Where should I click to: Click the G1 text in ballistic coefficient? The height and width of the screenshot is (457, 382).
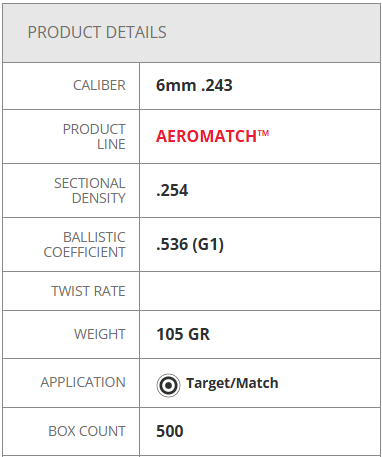208,245
